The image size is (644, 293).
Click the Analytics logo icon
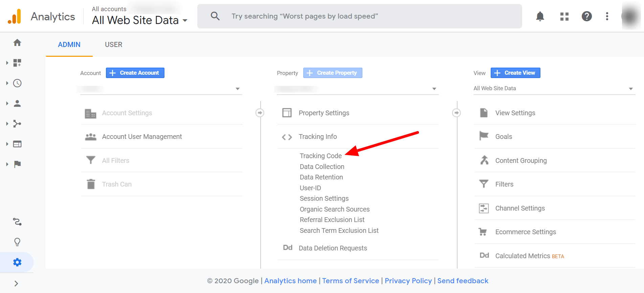click(x=15, y=16)
